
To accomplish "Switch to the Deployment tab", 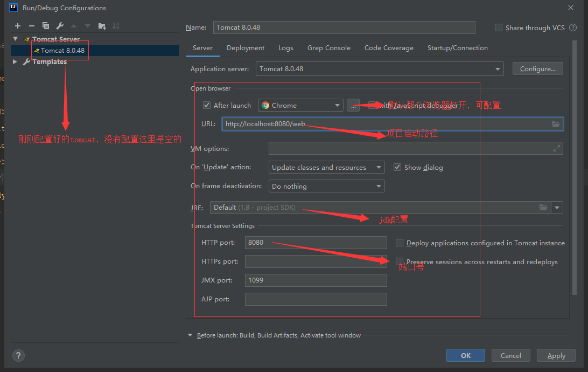I will click(246, 48).
